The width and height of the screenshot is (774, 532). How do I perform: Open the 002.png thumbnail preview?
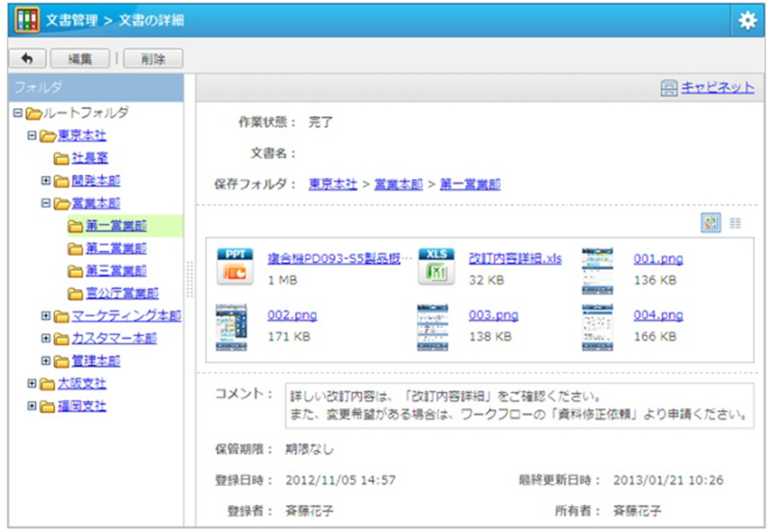(x=232, y=327)
